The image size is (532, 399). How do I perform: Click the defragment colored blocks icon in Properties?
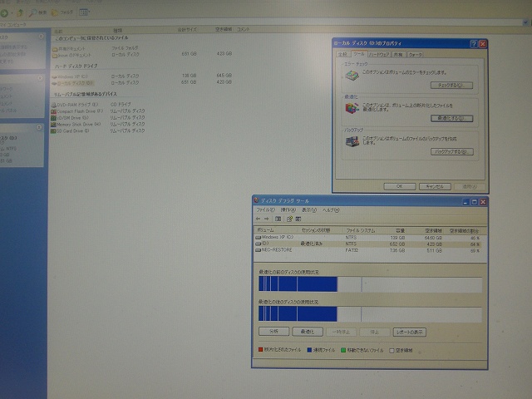pos(352,108)
